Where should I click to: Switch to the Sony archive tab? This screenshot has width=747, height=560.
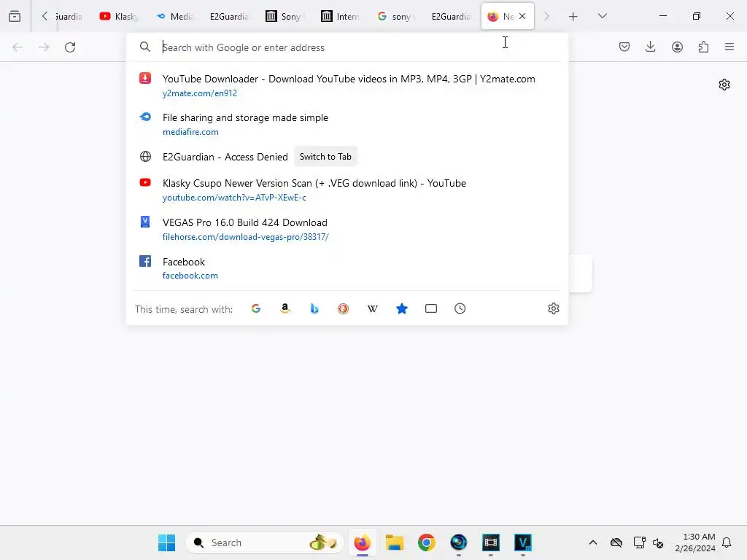[285, 17]
